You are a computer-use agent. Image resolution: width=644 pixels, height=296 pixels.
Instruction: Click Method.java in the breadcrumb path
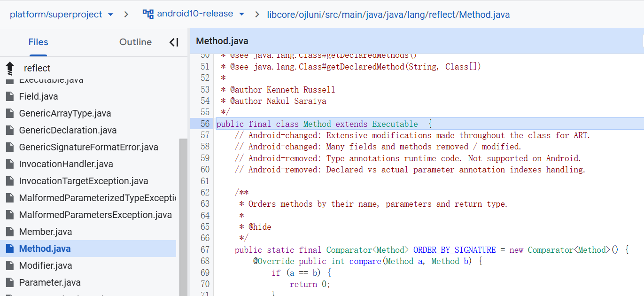tap(484, 15)
